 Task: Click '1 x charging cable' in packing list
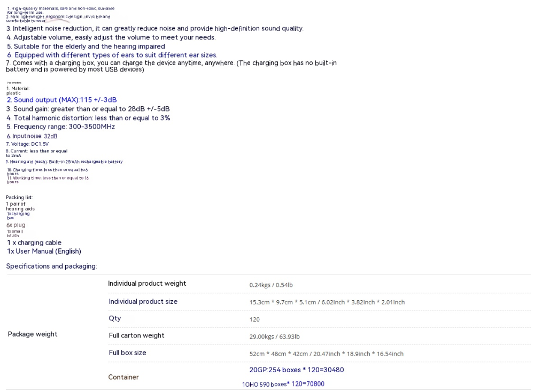(34, 242)
